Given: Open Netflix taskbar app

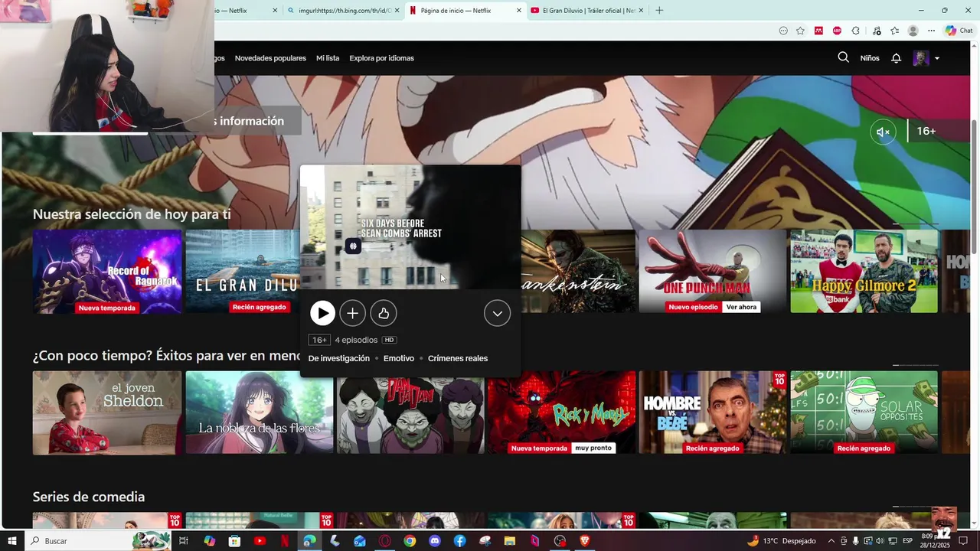Looking at the screenshot, I should pos(284,541).
